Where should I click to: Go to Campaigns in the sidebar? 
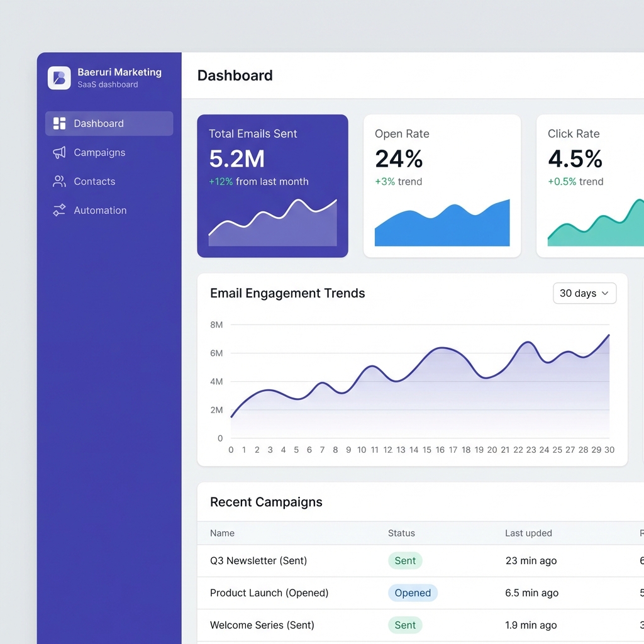tap(99, 152)
